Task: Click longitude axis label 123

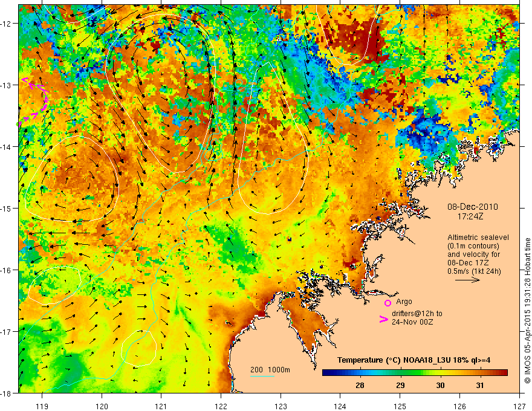Action: pos(281,406)
